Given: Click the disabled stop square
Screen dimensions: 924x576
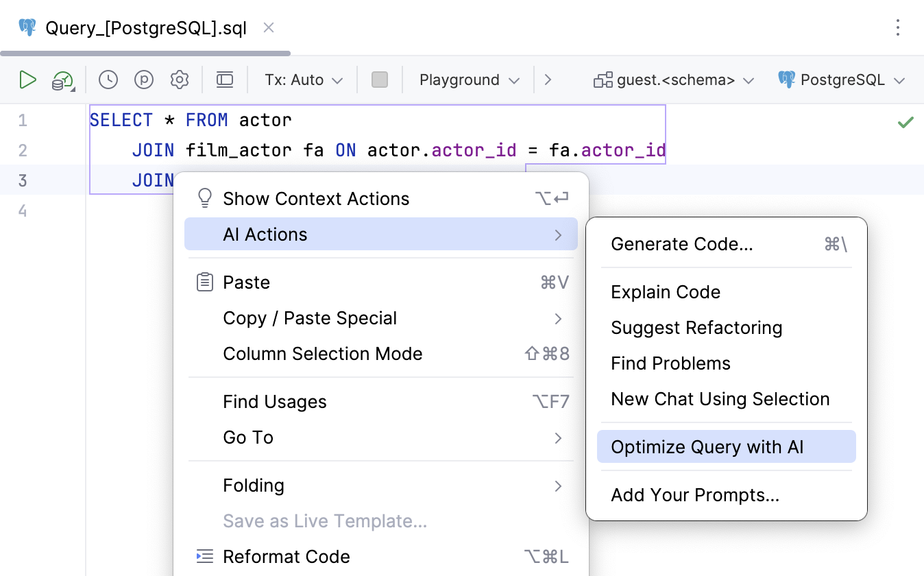Looking at the screenshot, I should (380, 80).
